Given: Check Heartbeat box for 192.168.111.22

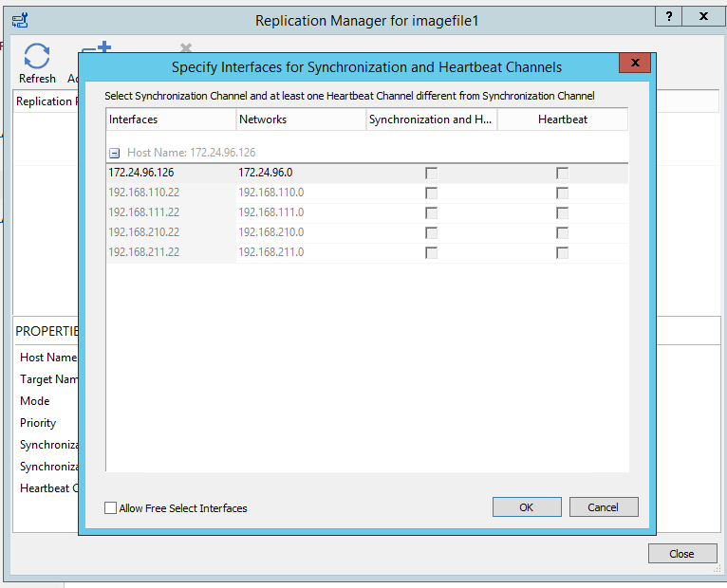Looking at the screenshot, I should tap(562, 213).
